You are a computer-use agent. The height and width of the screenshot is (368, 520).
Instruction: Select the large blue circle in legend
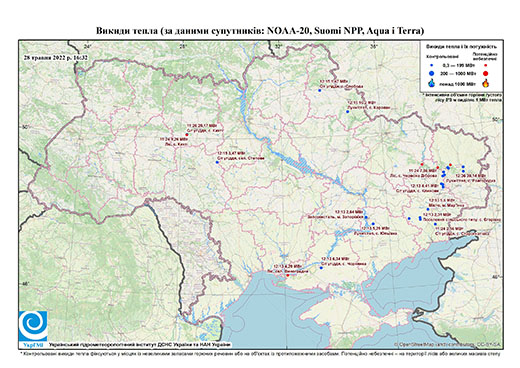431,73
